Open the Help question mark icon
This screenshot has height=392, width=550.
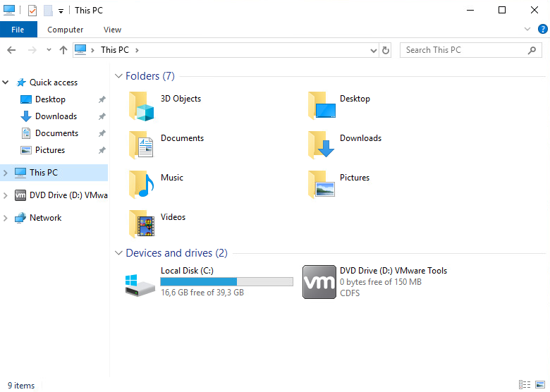(543, 29)
